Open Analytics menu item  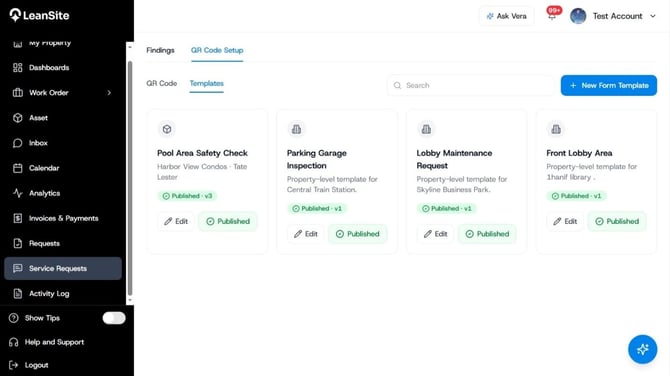(x=63, y=193)
